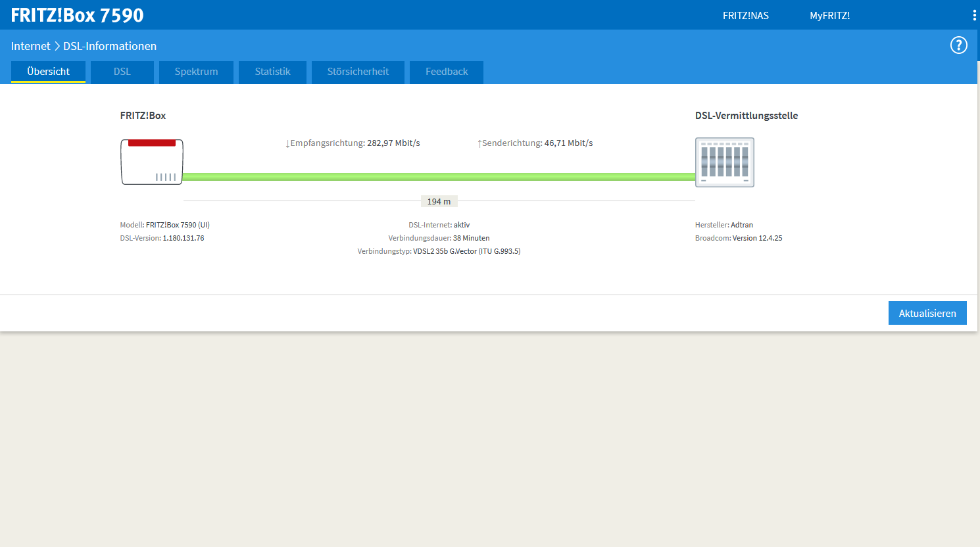Select Verbindungstyp VDSL2 35b G.Vector text
Image resolution: width=980 pixels, height=547 pixels.
[439, 251]
